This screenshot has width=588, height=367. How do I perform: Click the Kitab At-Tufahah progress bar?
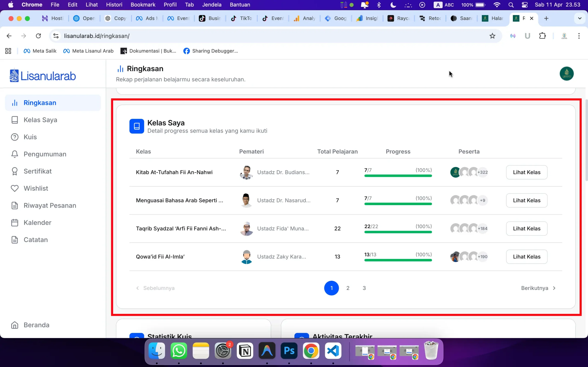(398, 176)
